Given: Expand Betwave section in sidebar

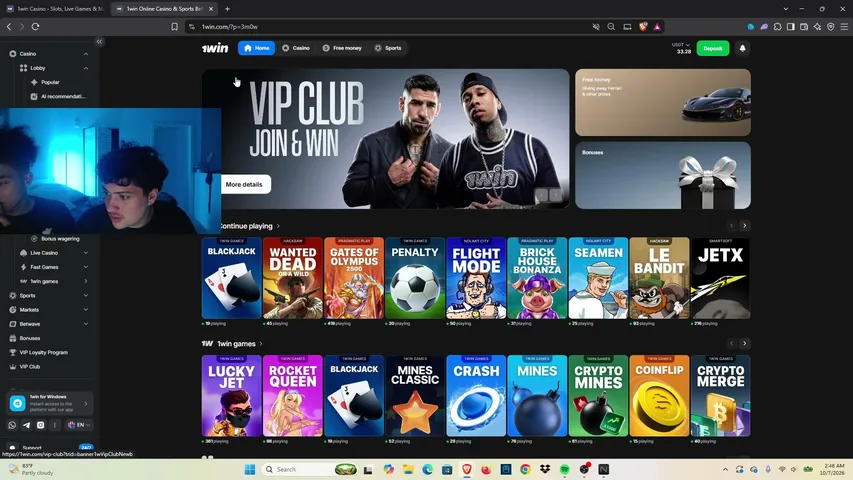Looking at the screenshot, I should 85,324.
